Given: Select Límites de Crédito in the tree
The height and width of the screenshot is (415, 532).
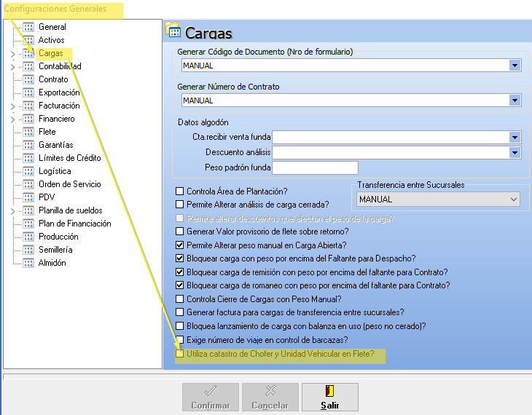Looking at the screenshot, I should click(x=69, y=158).
